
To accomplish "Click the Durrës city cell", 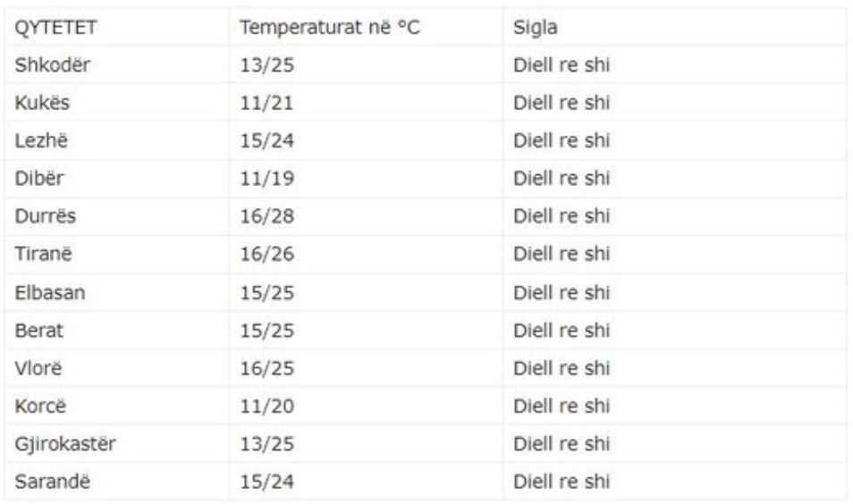I will (46, 216).
